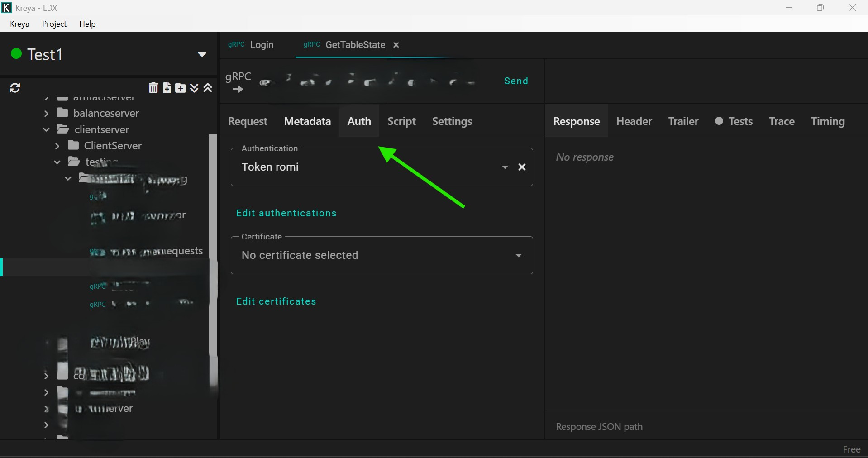Open the Kreya menu
868x458 pixels.
pyautogui.click(x=20, y=24)
